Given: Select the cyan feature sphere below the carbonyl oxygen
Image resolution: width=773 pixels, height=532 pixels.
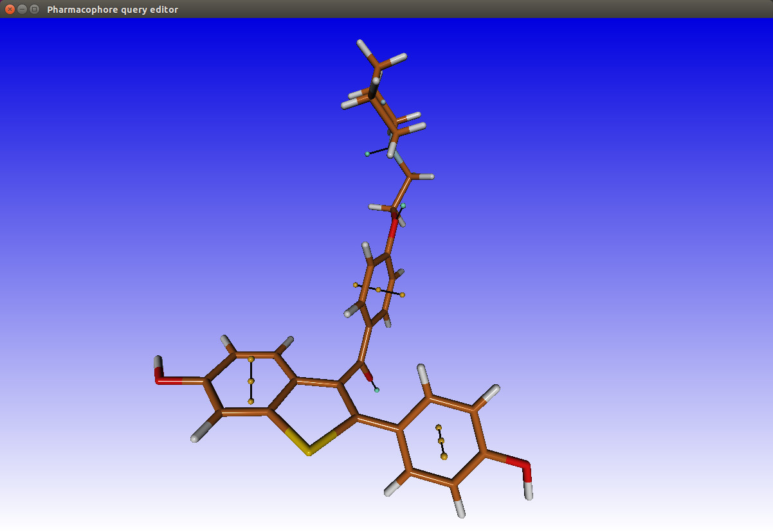Looking at the screenshot, I should pyautogui.click(x=377, y=390).
